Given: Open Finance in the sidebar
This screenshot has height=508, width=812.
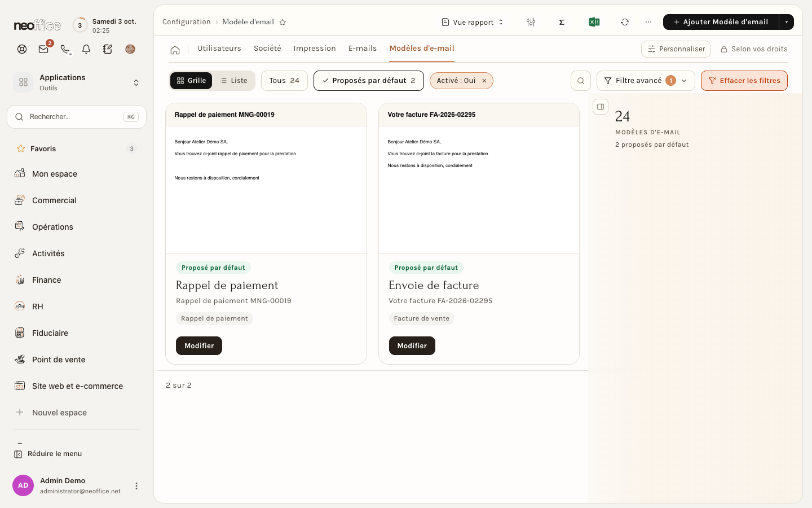Looking at the screenshot, I should [x=77, y=280].
